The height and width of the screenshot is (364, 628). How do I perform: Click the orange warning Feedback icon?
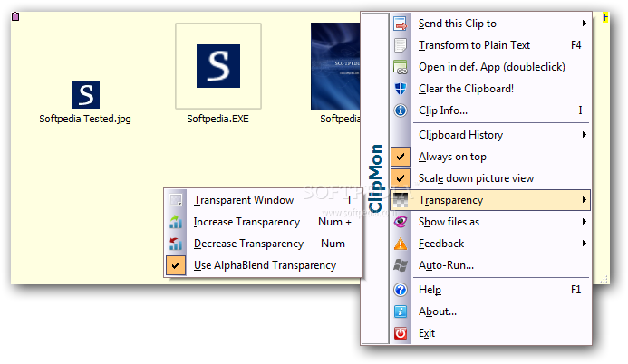click(x=401, y=244)
